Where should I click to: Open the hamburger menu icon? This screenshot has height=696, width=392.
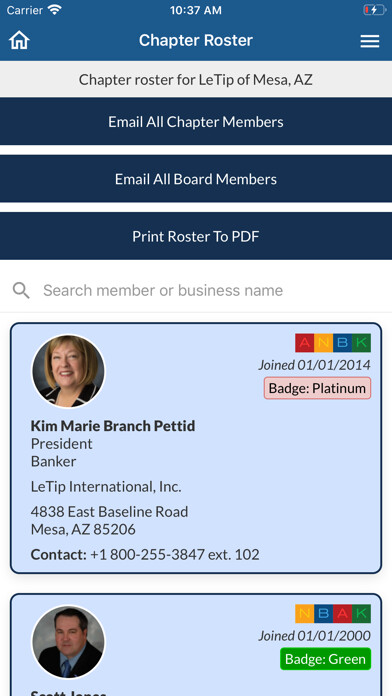click(x=369, y=41)
